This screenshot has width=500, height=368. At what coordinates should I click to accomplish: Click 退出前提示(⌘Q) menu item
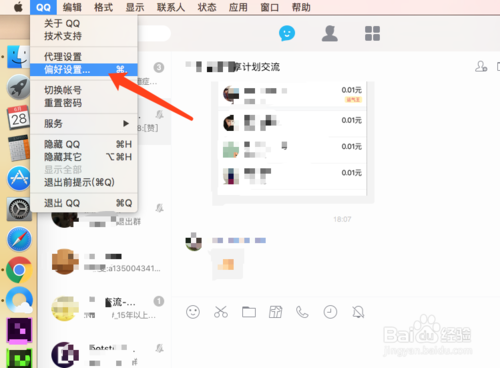pos(84,182)
